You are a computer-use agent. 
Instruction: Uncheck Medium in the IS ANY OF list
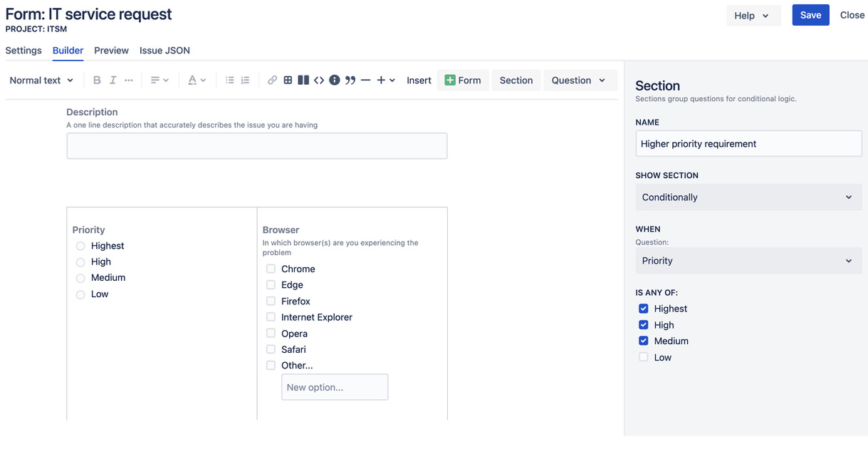(644, 341)
